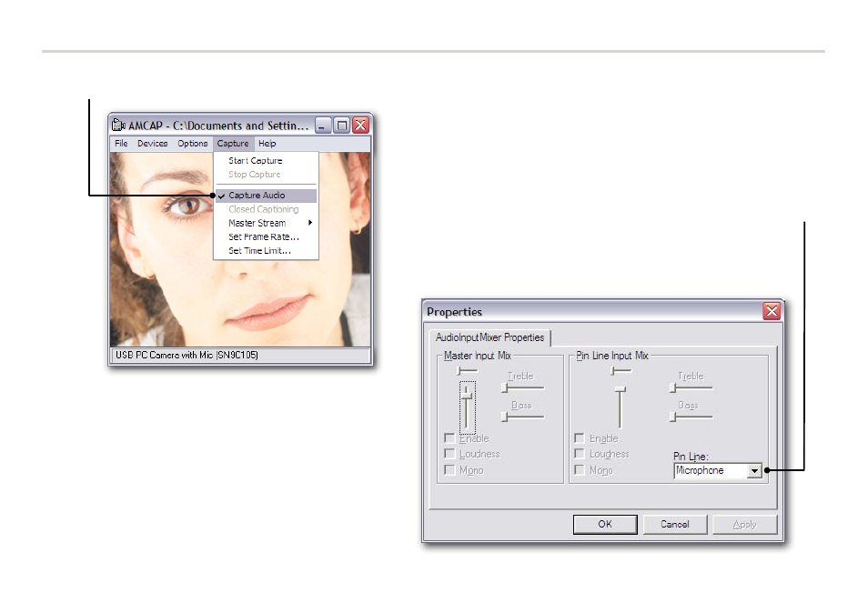868x613 pixels.
Task: Collapse the Capture menu
Action: pos(233,144)
